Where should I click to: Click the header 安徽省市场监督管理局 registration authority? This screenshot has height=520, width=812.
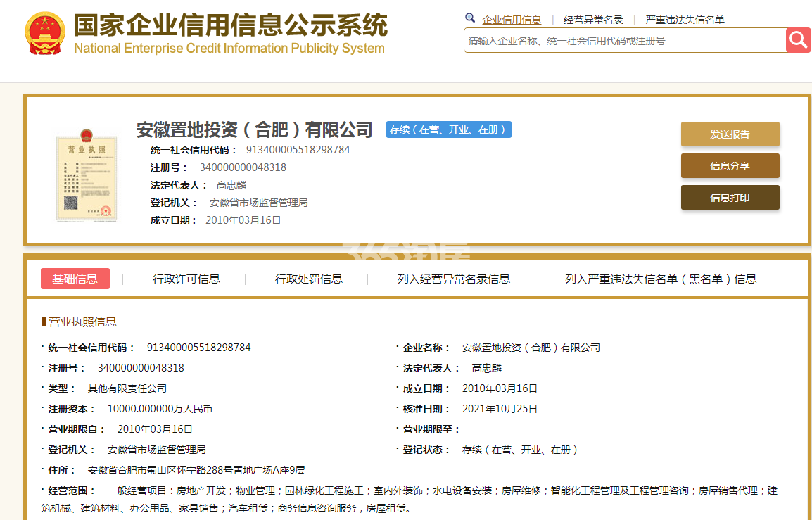(x=258, y=203)
